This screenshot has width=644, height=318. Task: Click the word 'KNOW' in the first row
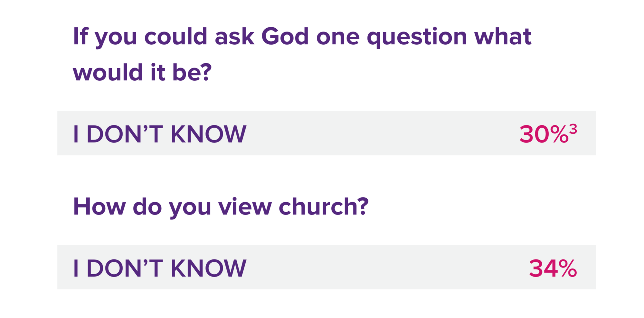[208, 134]
